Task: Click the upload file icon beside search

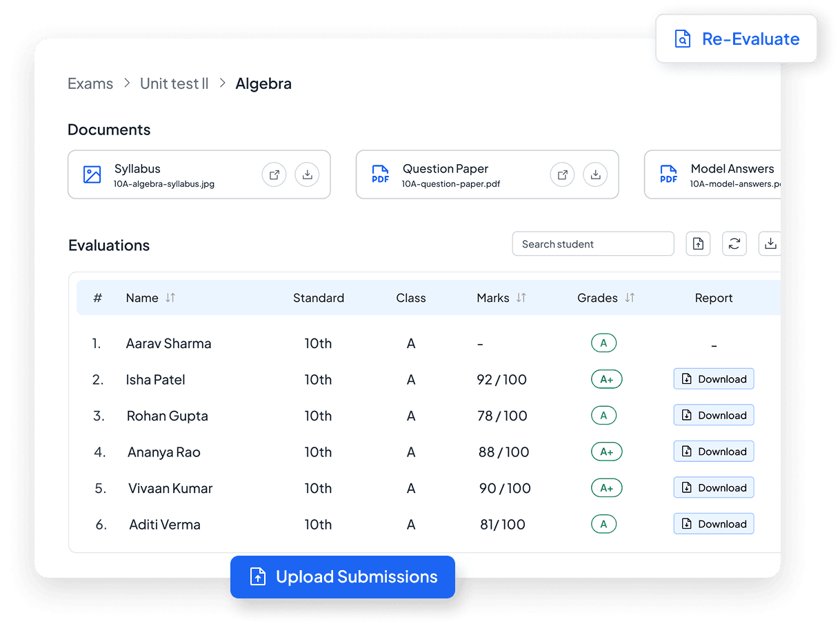Action: coord(698,243)
